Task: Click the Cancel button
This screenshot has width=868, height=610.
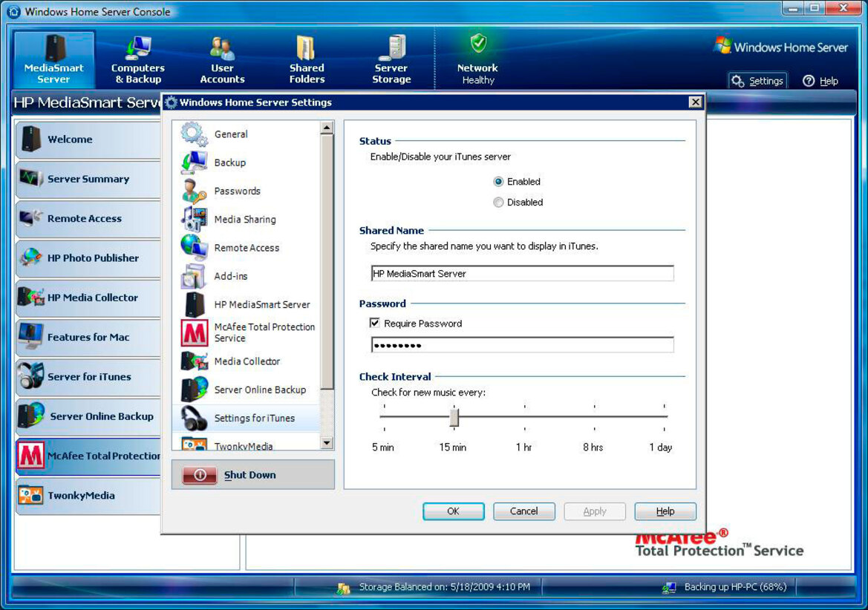Action: point(523,511)
